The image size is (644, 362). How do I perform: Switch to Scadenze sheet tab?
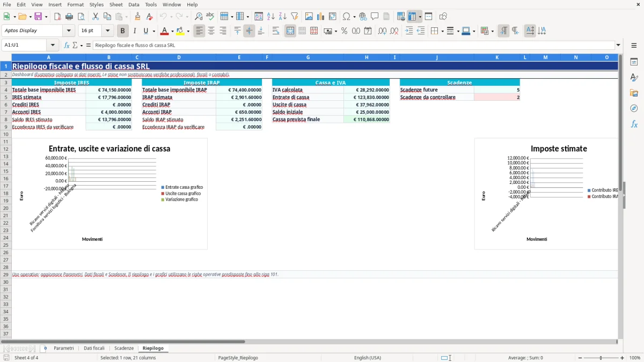[124, 349]
